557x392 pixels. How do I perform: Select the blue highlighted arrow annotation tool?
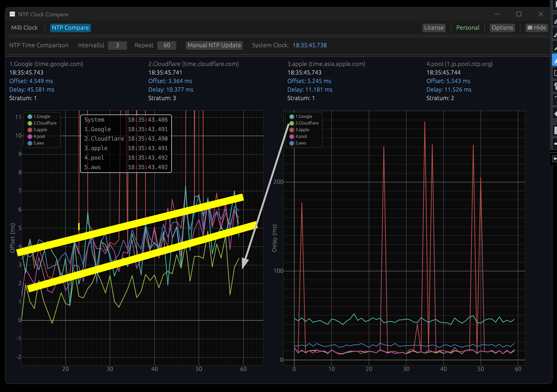[x=555, y=60]
